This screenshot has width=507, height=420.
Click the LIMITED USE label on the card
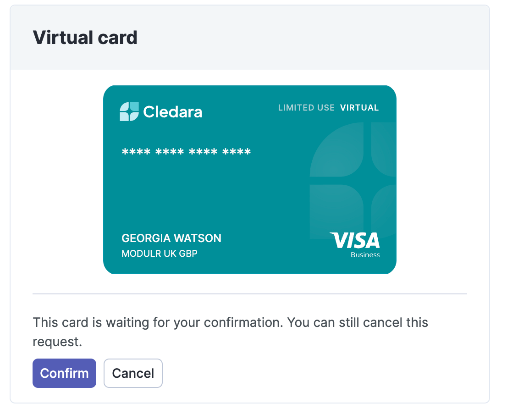(306, 108)
